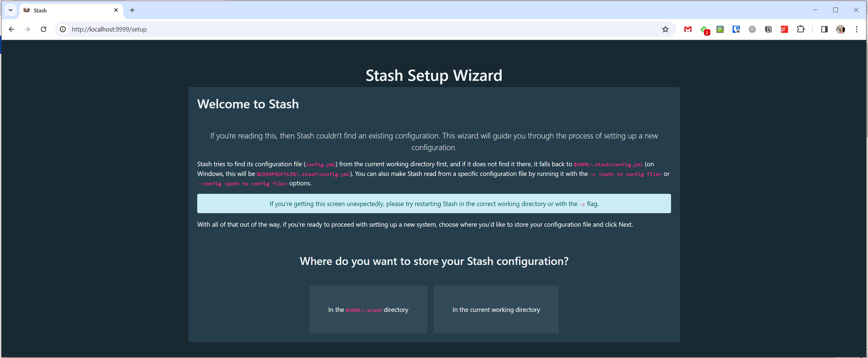Viewport: 868px width, 358px height.
Task: Click the "$HOME/.stash/config.yml" code text
Action: tap(608, 165)
